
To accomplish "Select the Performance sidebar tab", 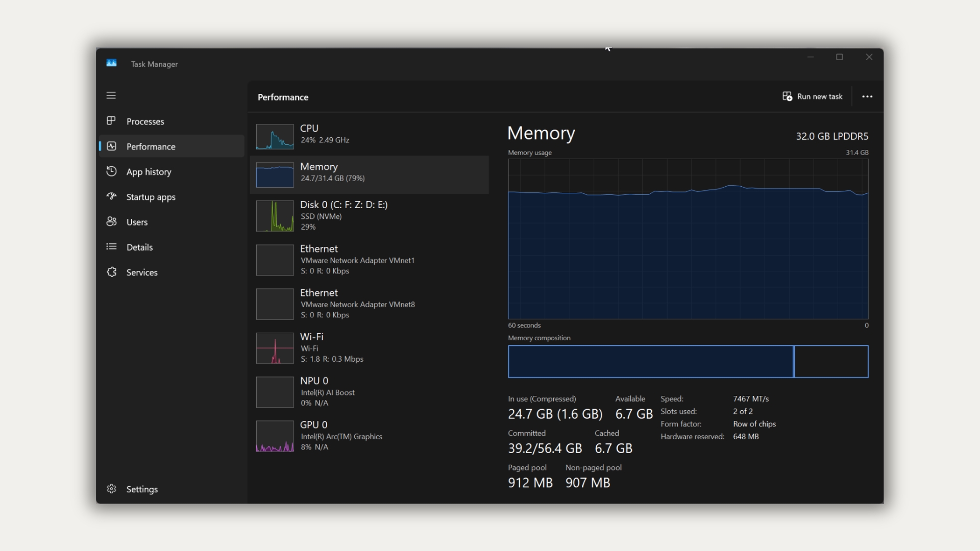I will pyautogui.click(x=171, y=146).
